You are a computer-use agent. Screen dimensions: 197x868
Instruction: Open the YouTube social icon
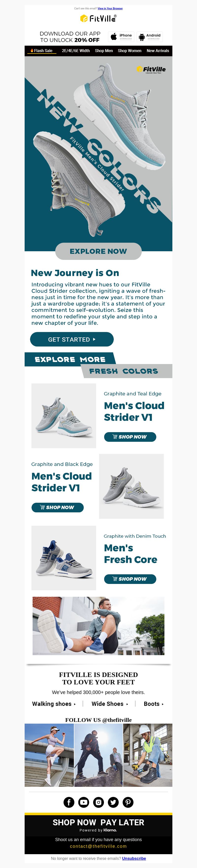(84, 802)
